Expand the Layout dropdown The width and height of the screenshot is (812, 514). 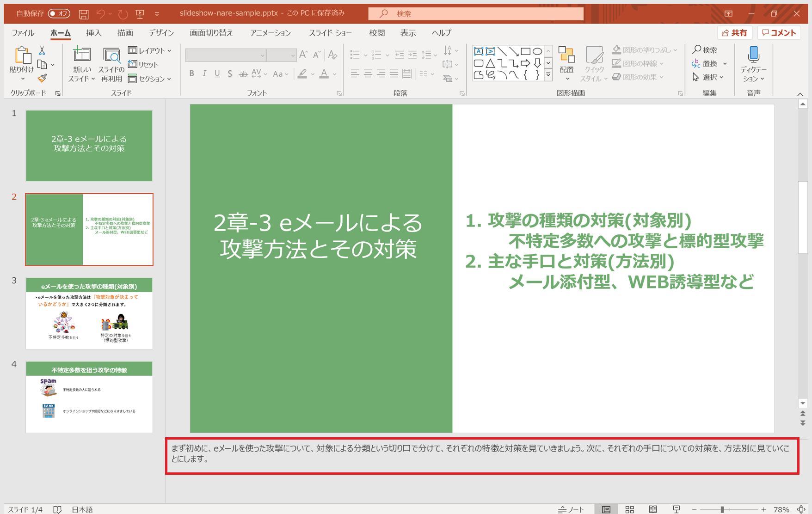tap(150, 50)
